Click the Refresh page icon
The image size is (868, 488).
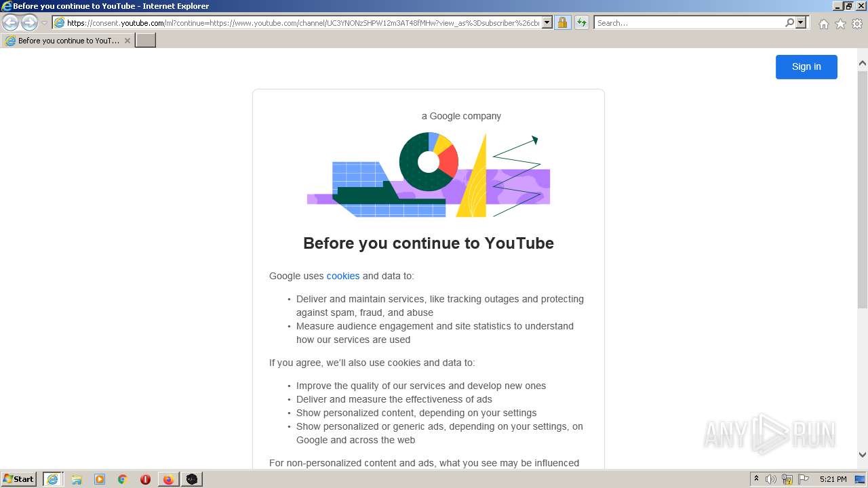click(x=581, y=23)
